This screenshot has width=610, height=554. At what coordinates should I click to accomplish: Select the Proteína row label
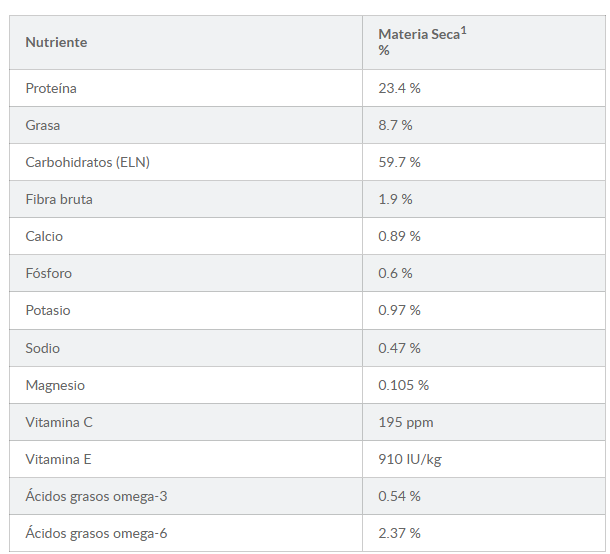coord(51,88)
